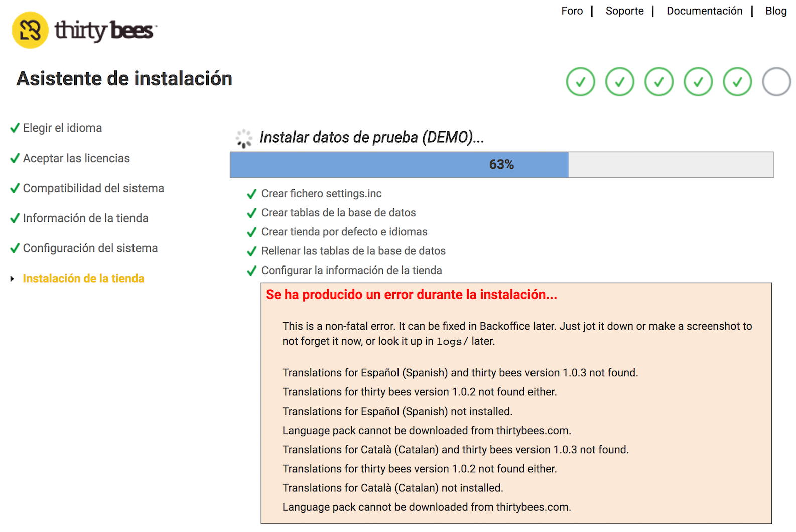The height and width of the screenshot is (532, 796).
Task: Click Rellenar las tablas de la base de datos
Action: 353,251
